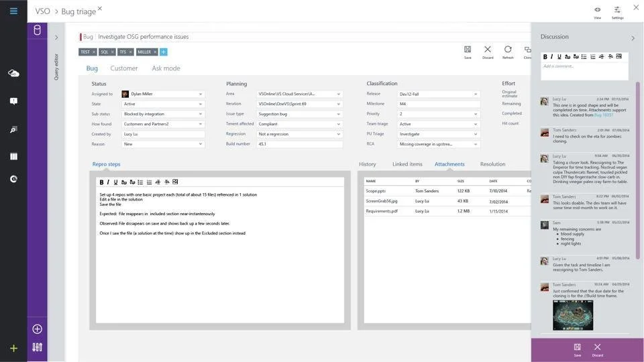Open State dropdown showing Active
644x362 pixels.
(x=162, y=104)
